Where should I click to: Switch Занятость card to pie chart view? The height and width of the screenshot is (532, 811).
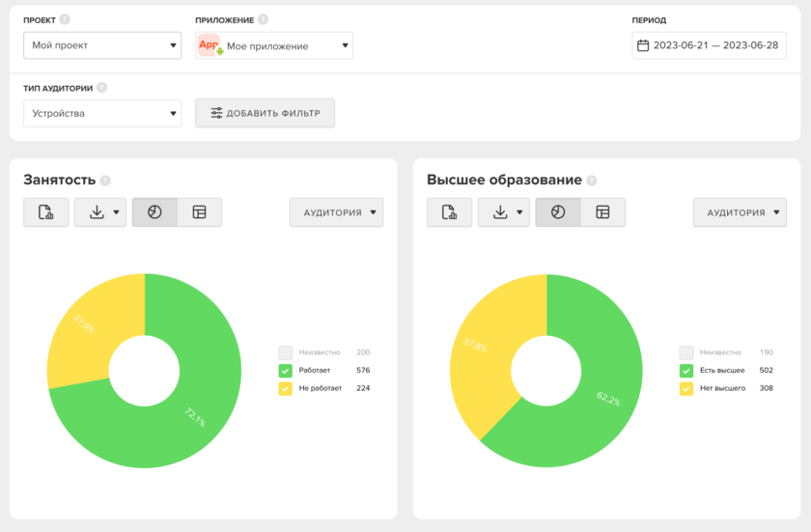[154, 212]
